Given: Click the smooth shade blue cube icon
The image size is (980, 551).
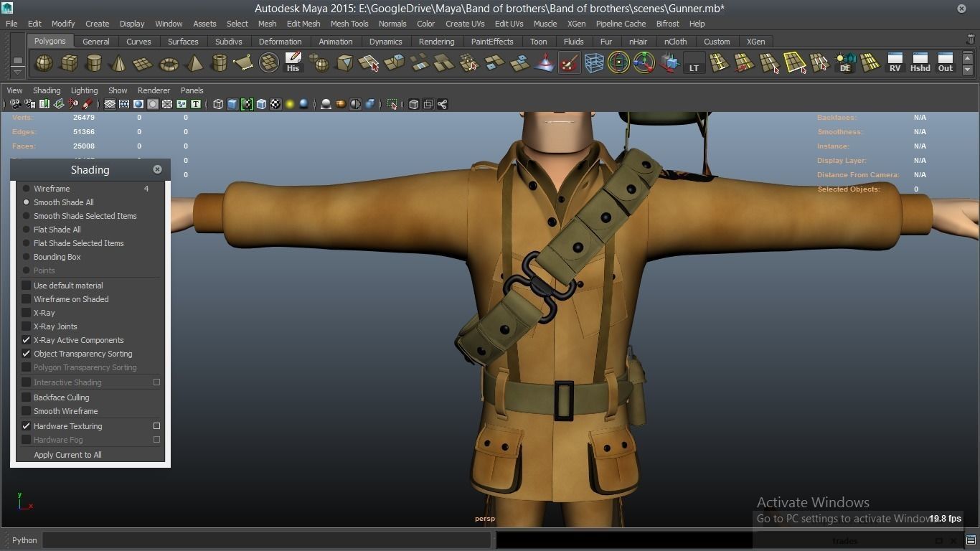Looking at the screenshot, I should tap(232, 104).
